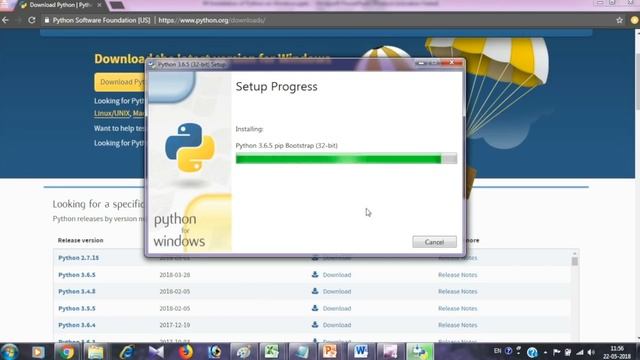Click download arrow icon for Python 3.6.5
640x360 pixels.
315,274
